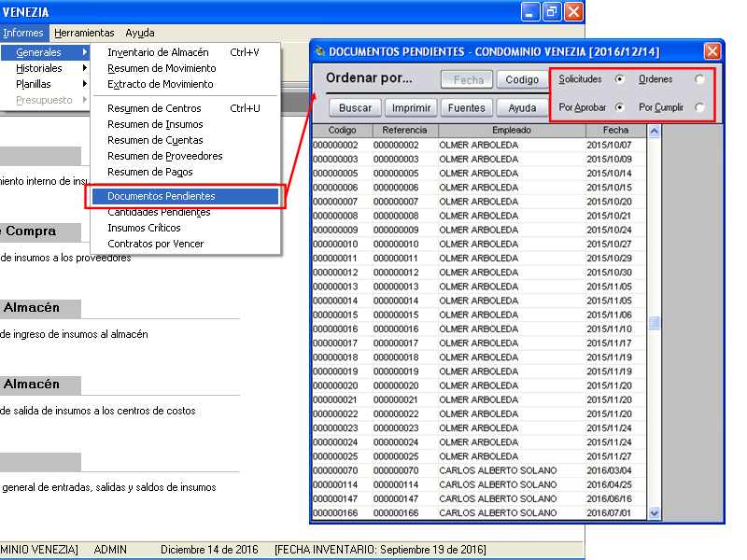Select document row with code 000000166

[x=479, y=512]
